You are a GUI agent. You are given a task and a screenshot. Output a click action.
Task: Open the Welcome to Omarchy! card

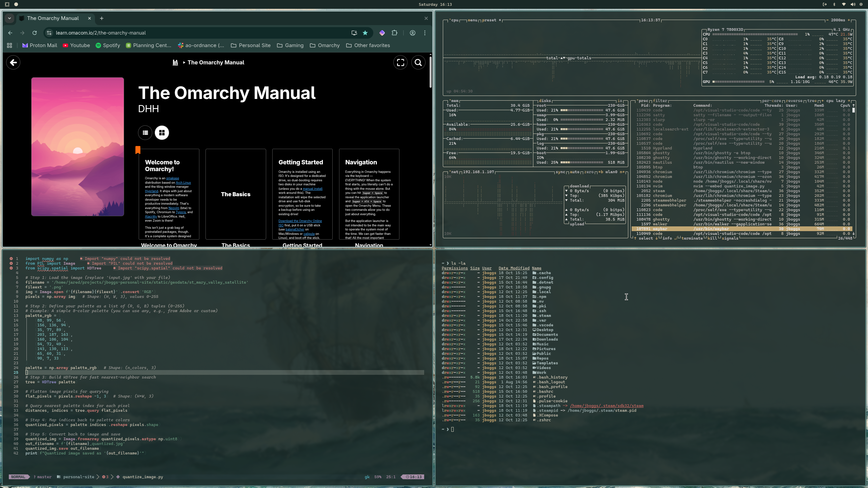point(169,194)
